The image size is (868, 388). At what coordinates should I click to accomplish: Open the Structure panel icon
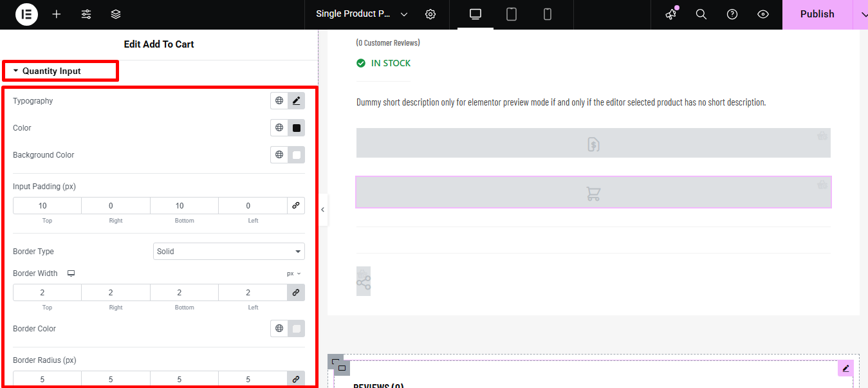(x=115, y=14)
